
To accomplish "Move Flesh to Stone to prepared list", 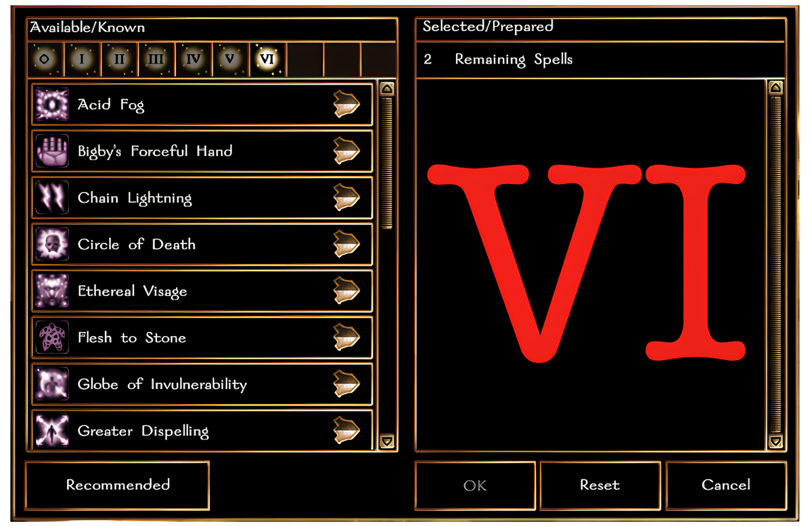I will coord(346,338).
